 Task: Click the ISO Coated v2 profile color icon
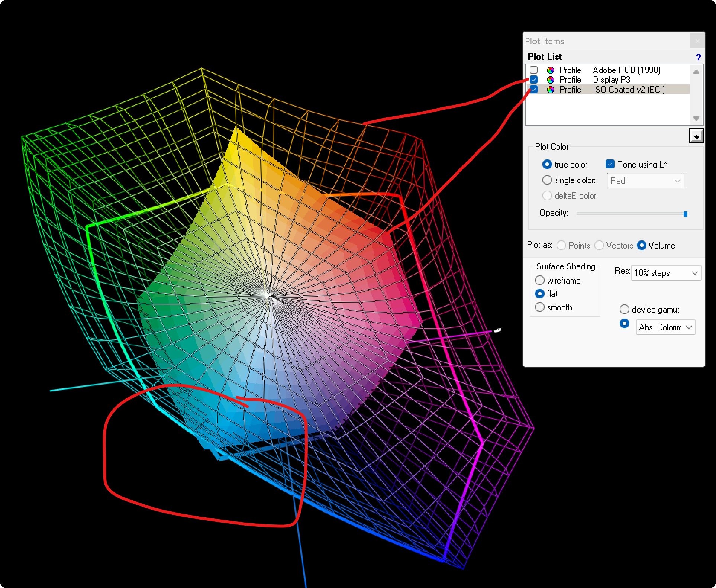tap(551, 90)
